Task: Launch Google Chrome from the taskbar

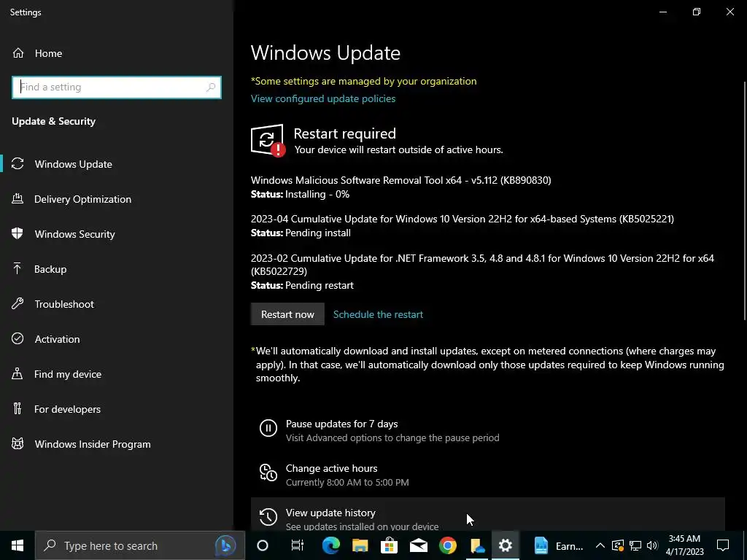Action: pos(447,545)
